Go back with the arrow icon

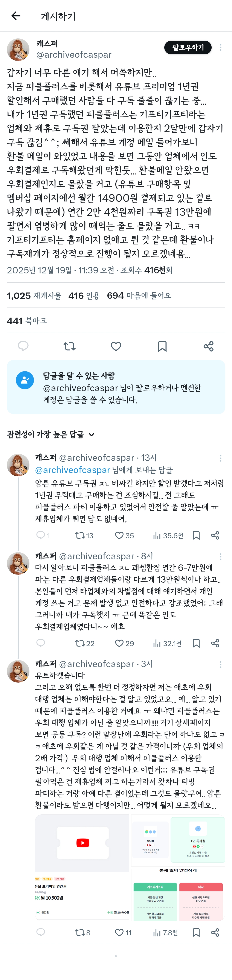pos(16,16)
